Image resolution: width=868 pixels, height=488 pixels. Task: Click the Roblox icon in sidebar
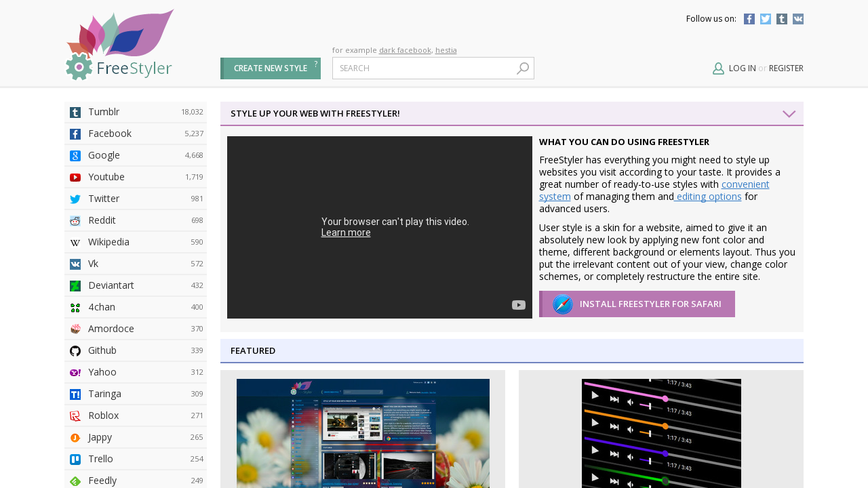75,416
